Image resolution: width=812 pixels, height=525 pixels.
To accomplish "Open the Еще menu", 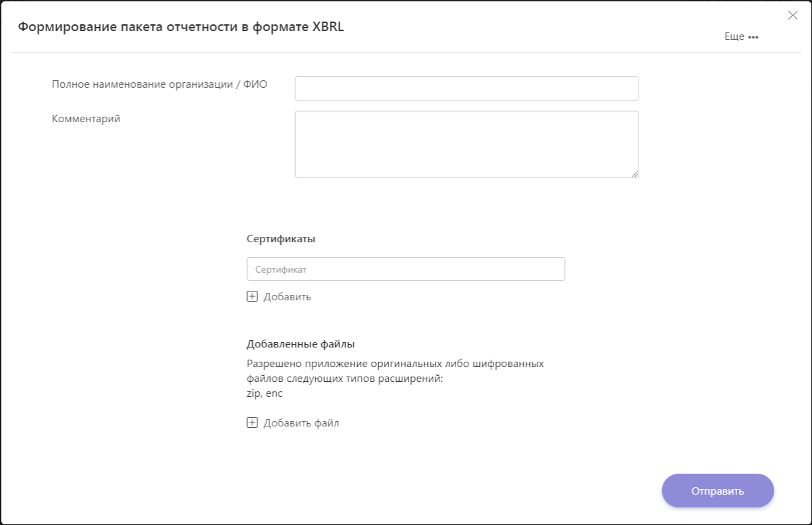I will pos(742,36).
